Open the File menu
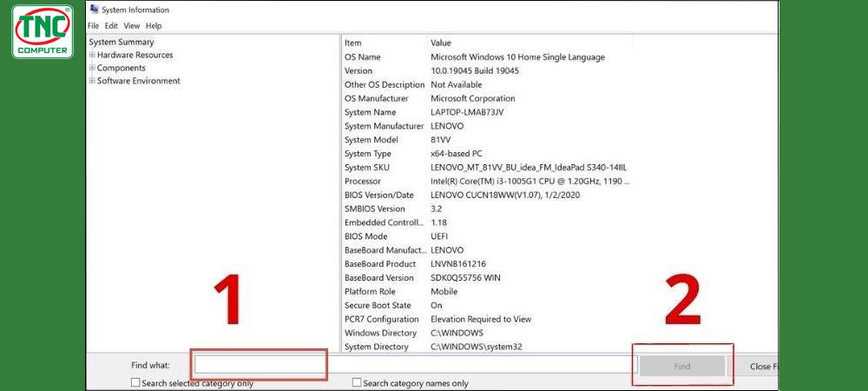 coord(93,26)
